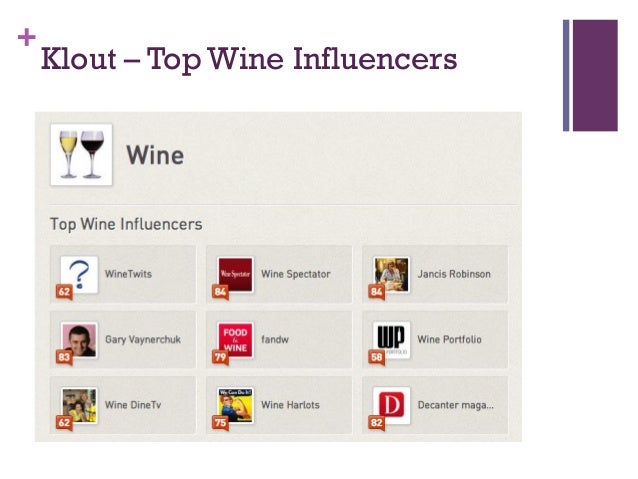Click the WineTwits question mark avatar
This screenshot has height=479, width=638.
(x=79, y=274)
